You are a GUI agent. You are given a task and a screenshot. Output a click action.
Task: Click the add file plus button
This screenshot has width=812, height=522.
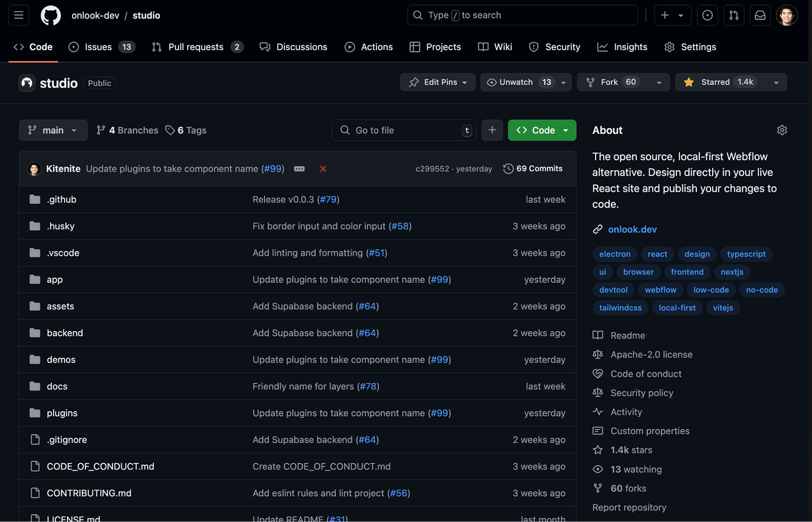tap(492, 130)
